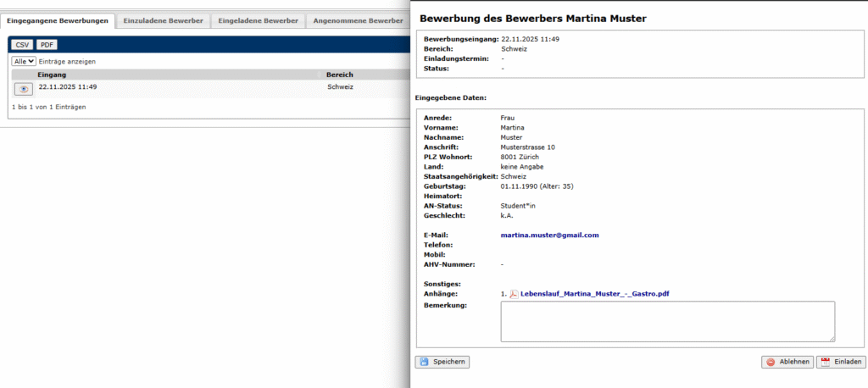
Task: Sort table by the Bereich column header
Action: tap(339, 75)
